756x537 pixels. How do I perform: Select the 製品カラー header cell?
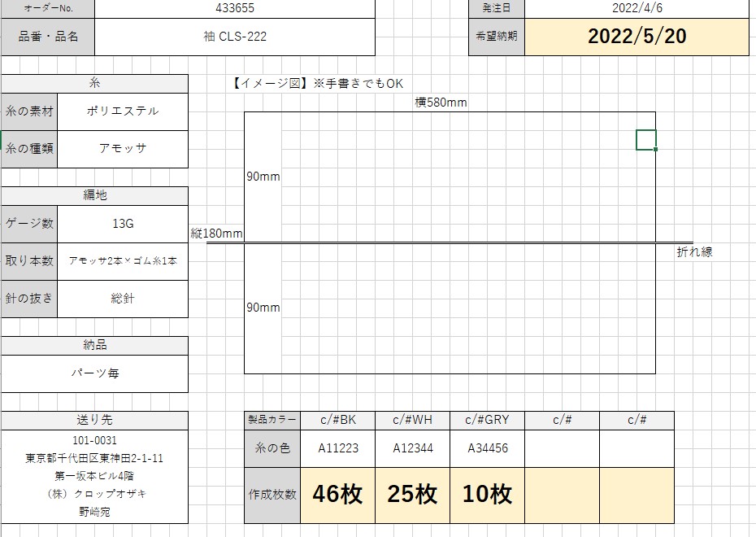coord(272,420)
